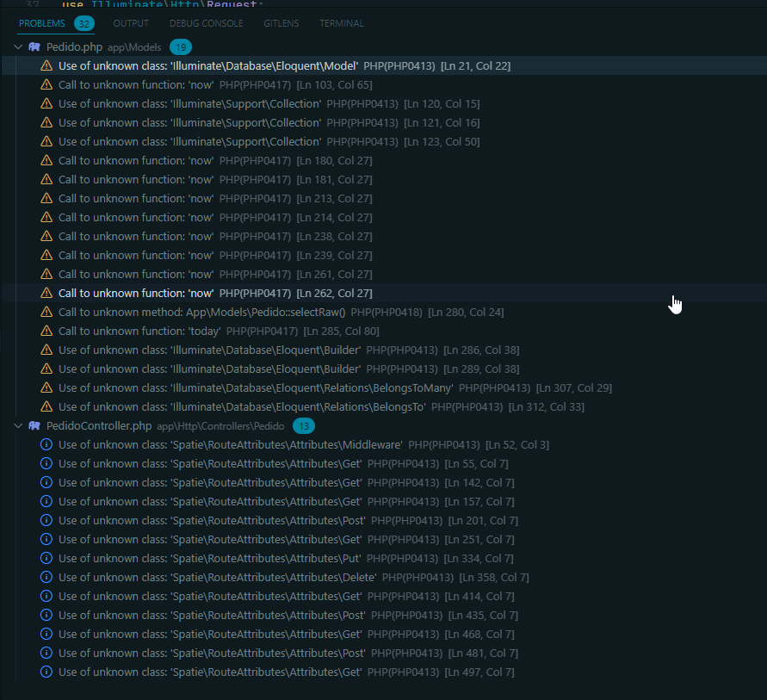Viewport: 767px width, 700px height.
Task: Click warning icon for unknown class Eloquent\Model
Action: 46,65
